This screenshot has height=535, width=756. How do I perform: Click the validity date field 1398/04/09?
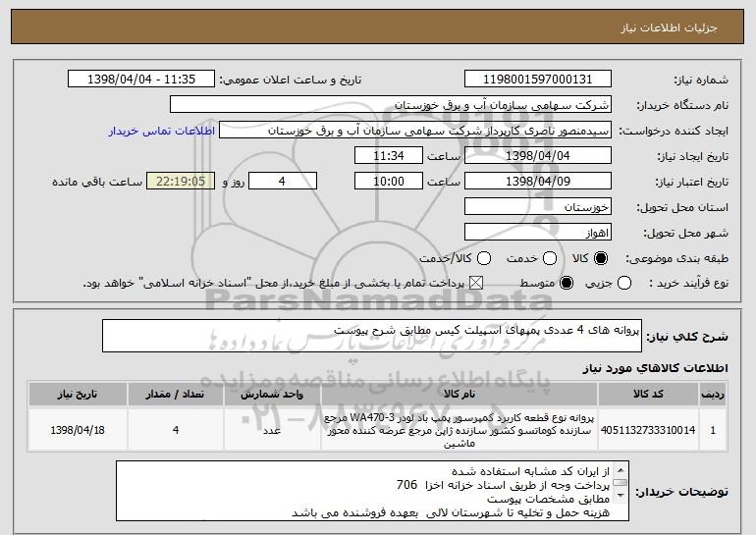tap(538, 182)
